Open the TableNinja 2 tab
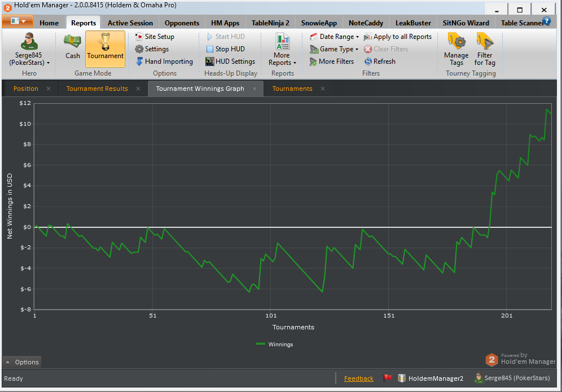Image resolution: width=562 pixels, height=392 pixels. (x=270, y=23)
